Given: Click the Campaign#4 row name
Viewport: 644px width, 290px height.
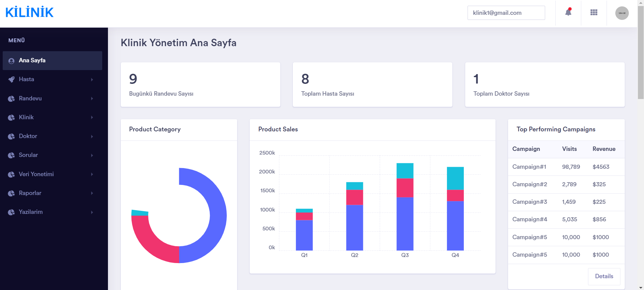Looking at the screenshot, I should [x=530, y=219].
